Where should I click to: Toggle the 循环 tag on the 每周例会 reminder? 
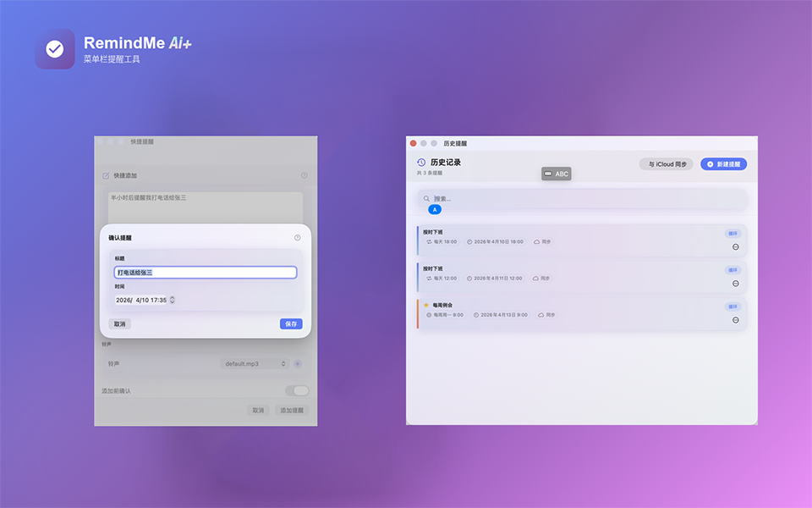coord(732,306)
